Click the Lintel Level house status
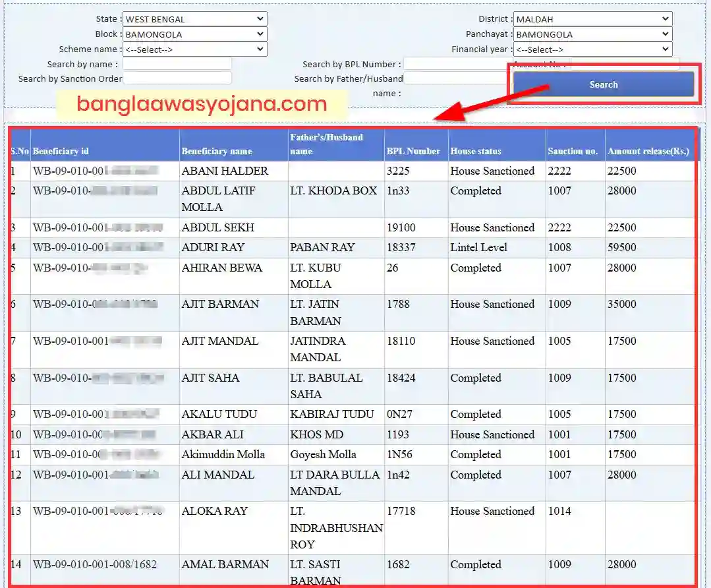Image resolution: width=711 pixels, height=588 pixels. (x=479, y=247)
